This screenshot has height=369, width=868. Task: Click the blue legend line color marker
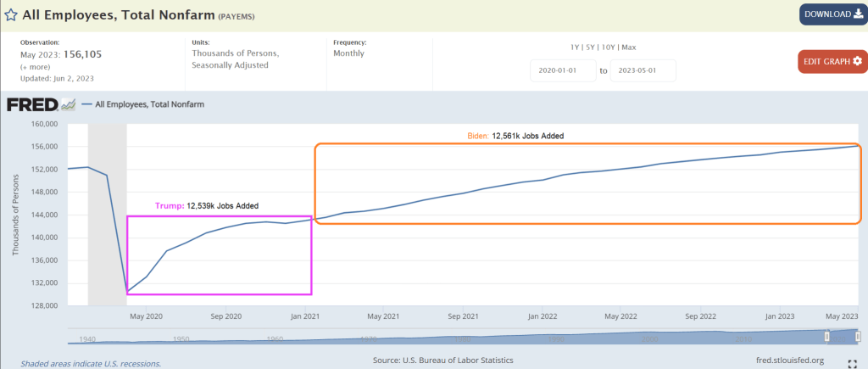point(86,105)
